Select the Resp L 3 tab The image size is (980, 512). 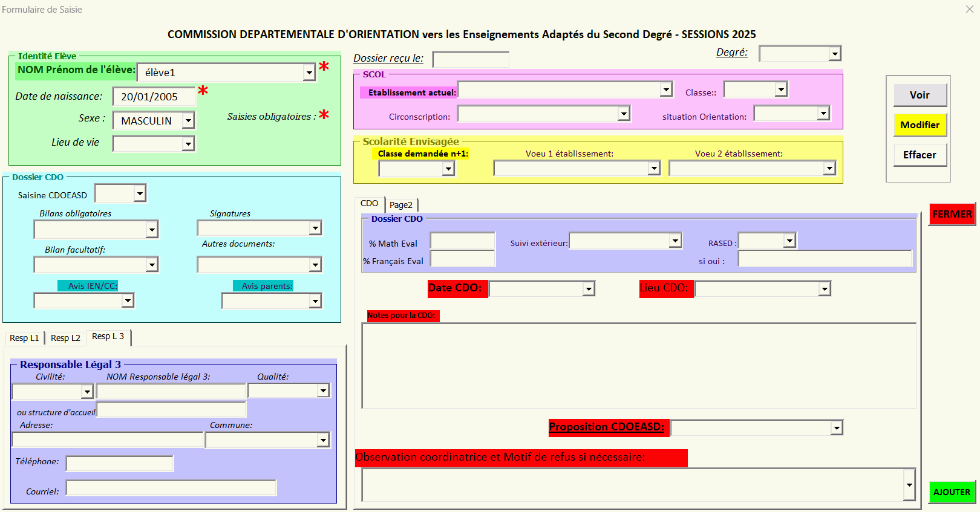108,337
